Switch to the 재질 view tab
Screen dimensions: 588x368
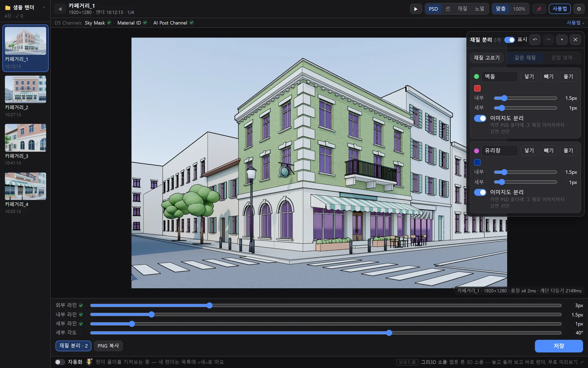click(x=462, y=9)
